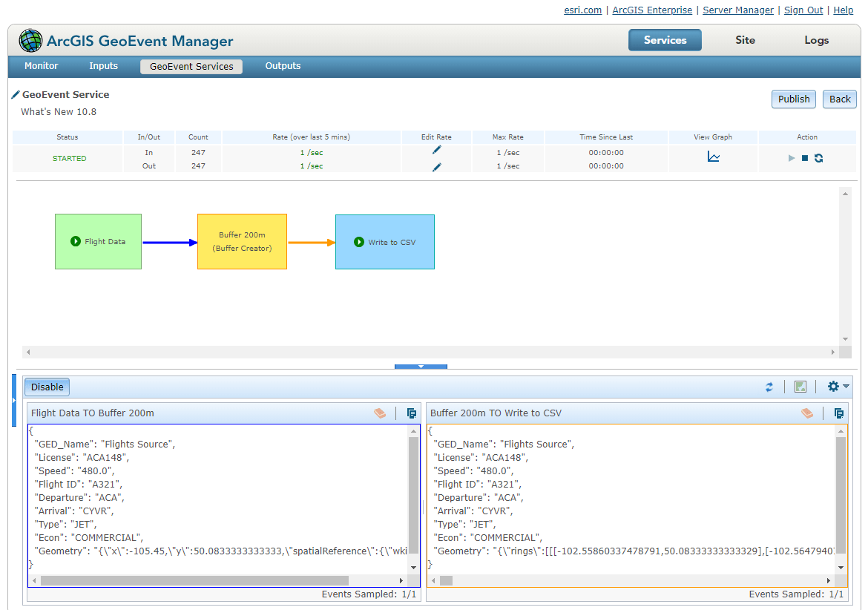Viewport: 868px width, 610px height.
Task: Click the In count 247 cell
Action: click(x=198, y=152)
